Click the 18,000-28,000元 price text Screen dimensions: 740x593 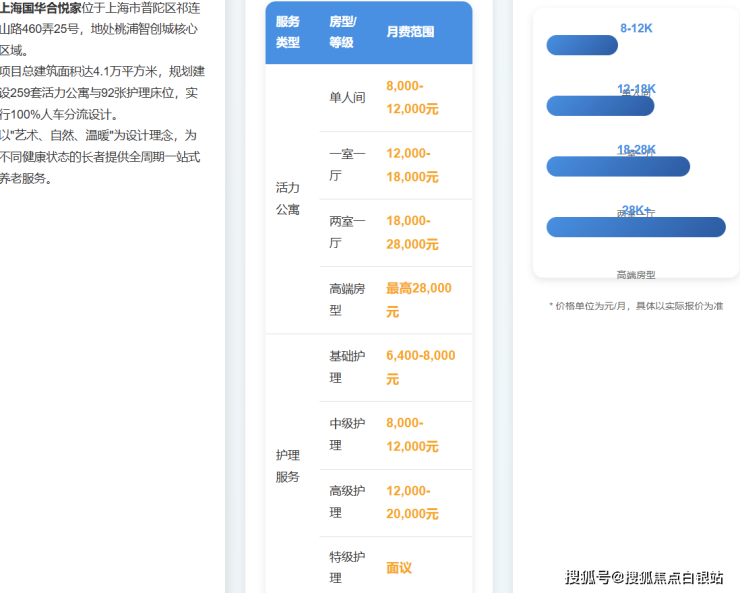(412, 232)
